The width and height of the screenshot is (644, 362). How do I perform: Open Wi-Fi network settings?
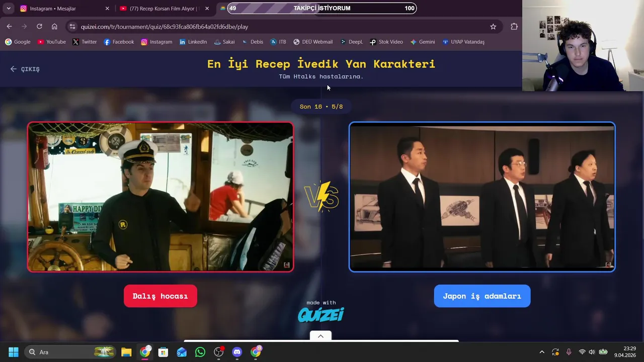click(x=582, y=352)
